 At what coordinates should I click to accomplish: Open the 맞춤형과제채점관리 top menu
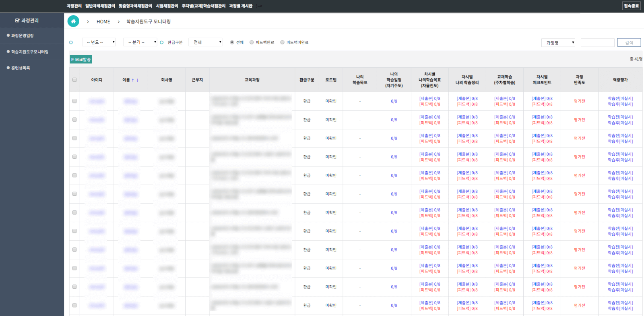[135, 6]
